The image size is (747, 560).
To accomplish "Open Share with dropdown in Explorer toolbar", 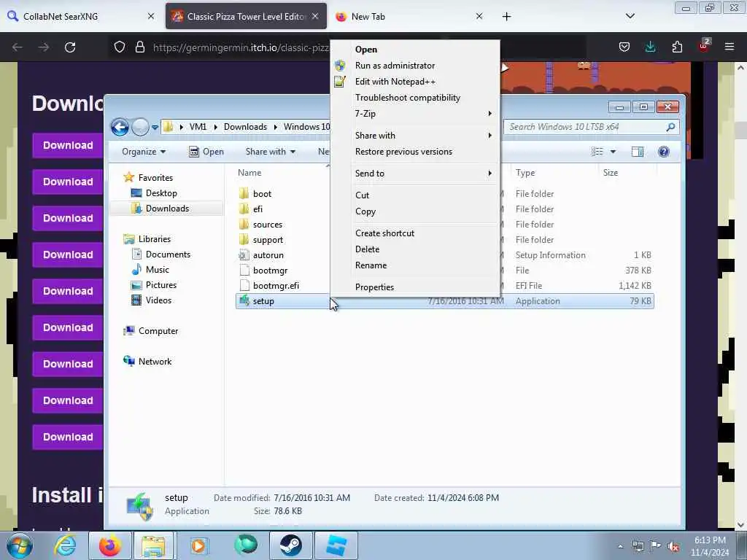I will pyautogui.click(x=270, y=152).
